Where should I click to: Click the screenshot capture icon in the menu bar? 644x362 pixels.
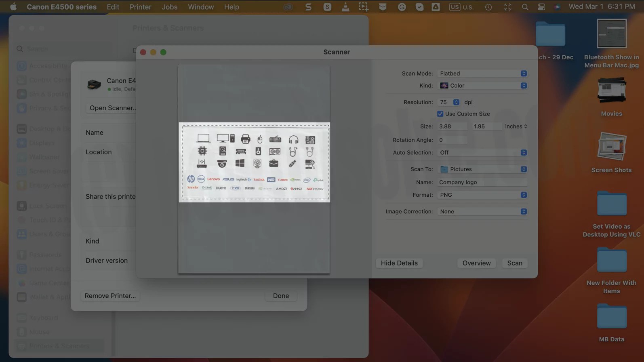click(364, 7)
